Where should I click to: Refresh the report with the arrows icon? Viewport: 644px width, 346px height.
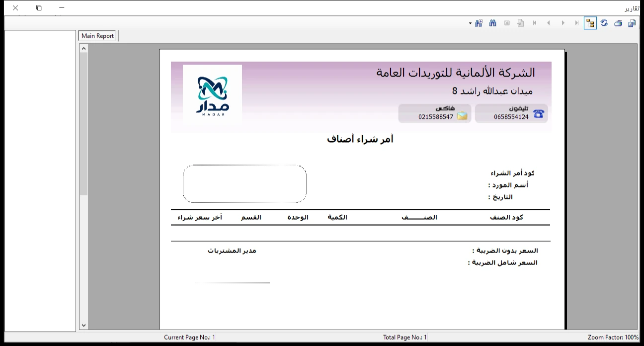(x=604, y=23)
